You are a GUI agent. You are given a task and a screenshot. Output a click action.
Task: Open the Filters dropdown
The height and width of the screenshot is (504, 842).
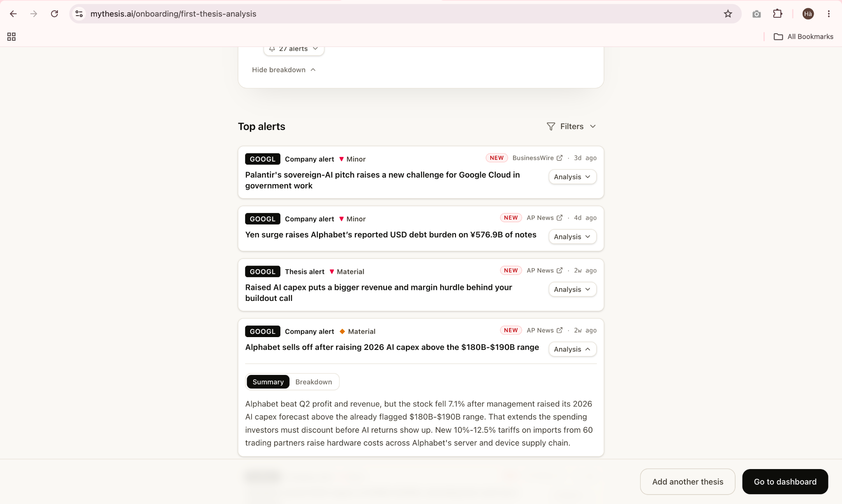[571, 127]
